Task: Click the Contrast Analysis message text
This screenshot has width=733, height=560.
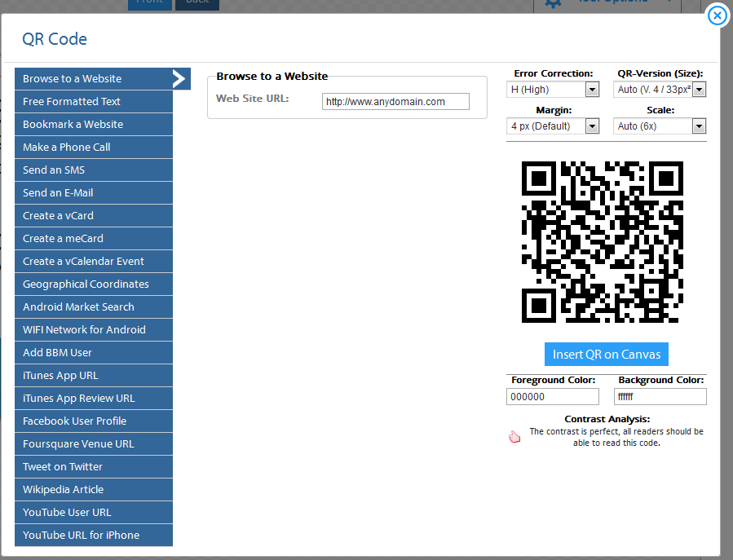Action: (x=616, y=437)
